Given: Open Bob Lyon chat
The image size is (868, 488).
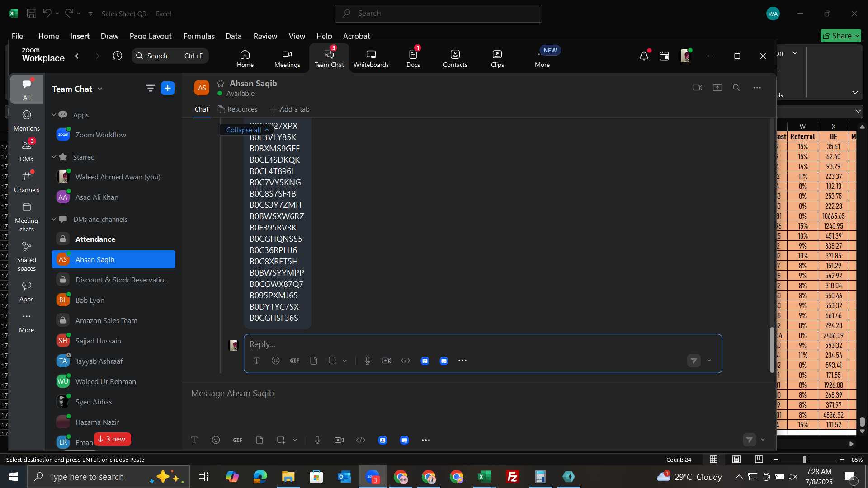Looking at the screenshot, I should 113,300.
